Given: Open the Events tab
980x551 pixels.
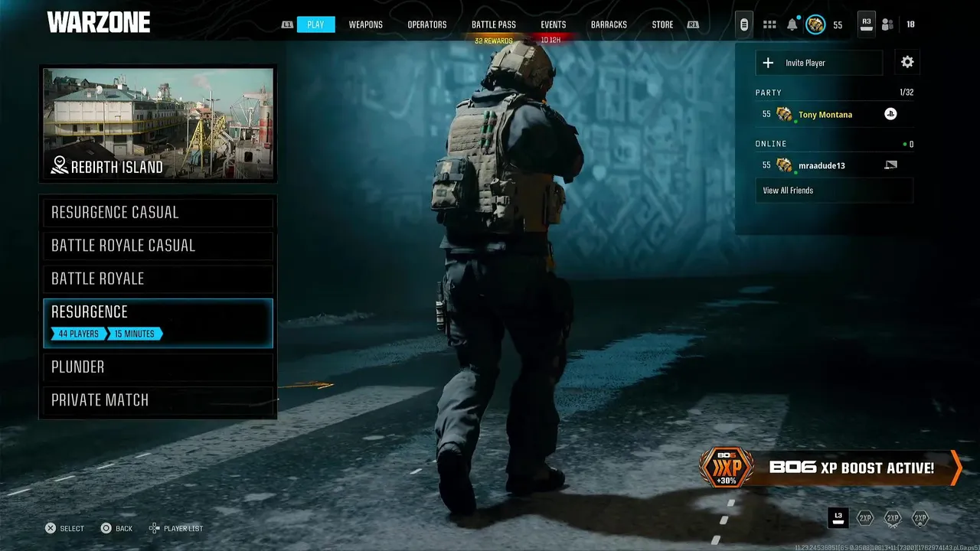Looking at the screenshot, I should pyautogui.click(x=554, y=24).
